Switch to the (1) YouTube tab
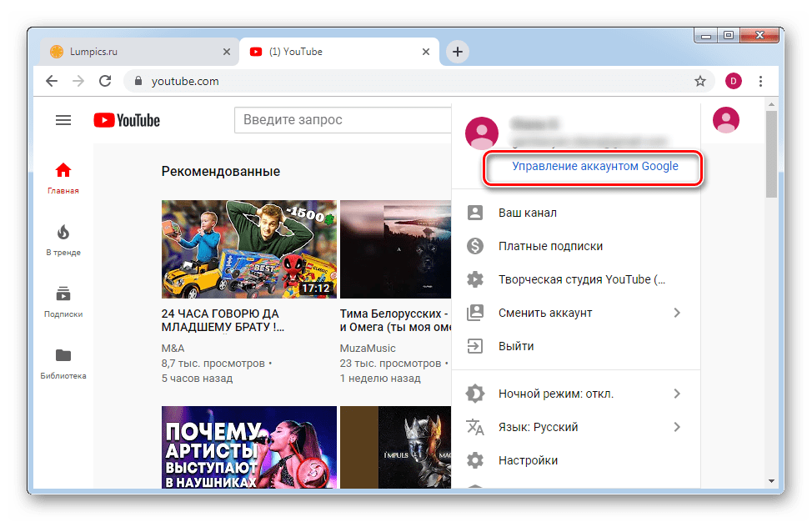 (338, 52)
